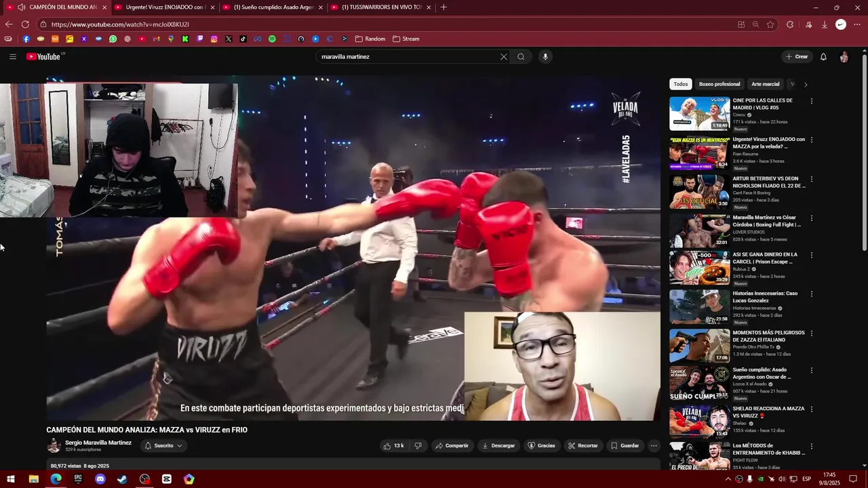This screenshot has height=488, width=868.
Task: Open Steam from the taskbar
Action: point(122,479)
